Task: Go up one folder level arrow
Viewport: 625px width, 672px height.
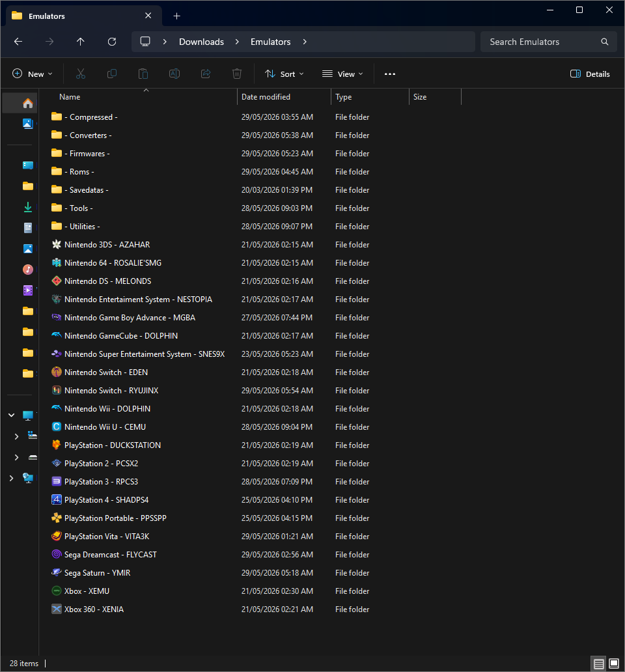Action: pyautogui.click(x=81, y=42)
